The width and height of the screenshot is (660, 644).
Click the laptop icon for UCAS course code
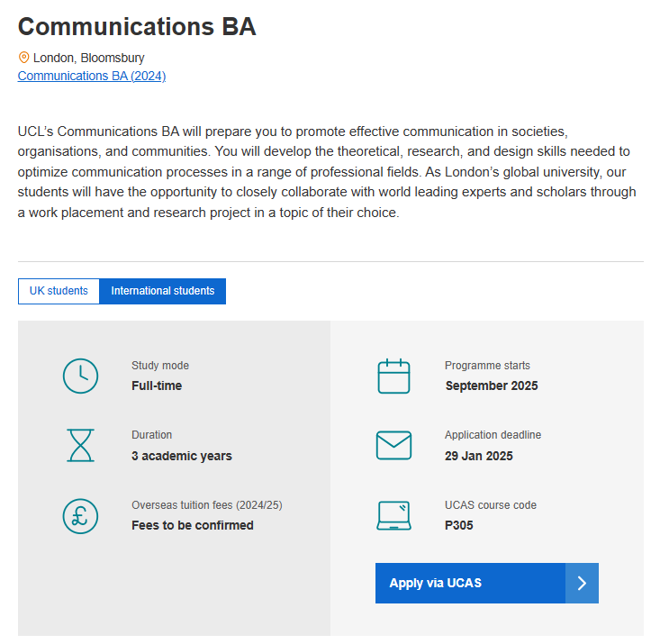(x=393, y=515)
